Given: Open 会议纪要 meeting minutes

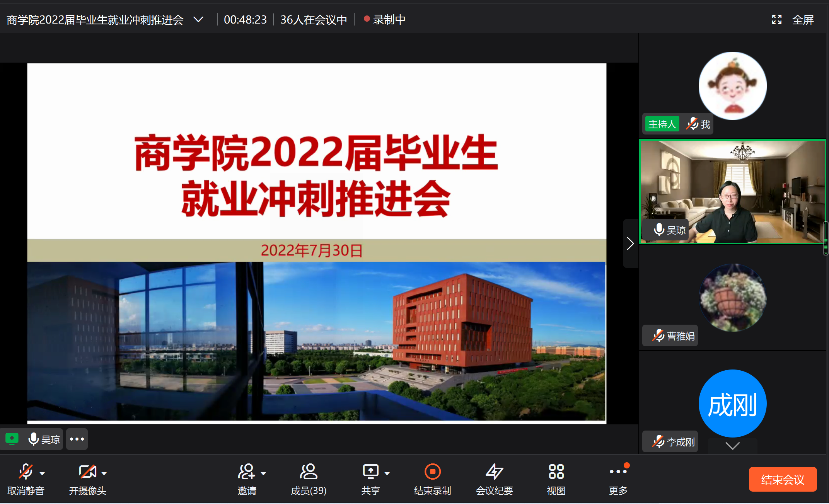Looking at the screenshot, I should point(494,472).
